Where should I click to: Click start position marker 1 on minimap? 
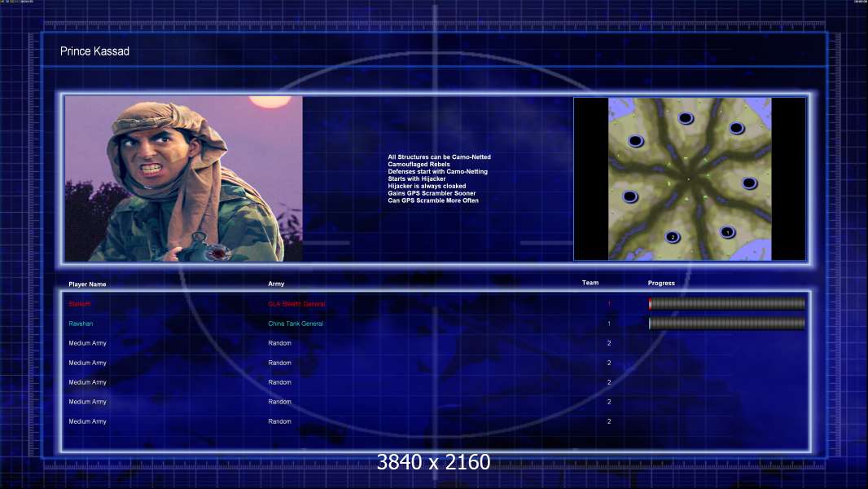click(x=727, y=232)
